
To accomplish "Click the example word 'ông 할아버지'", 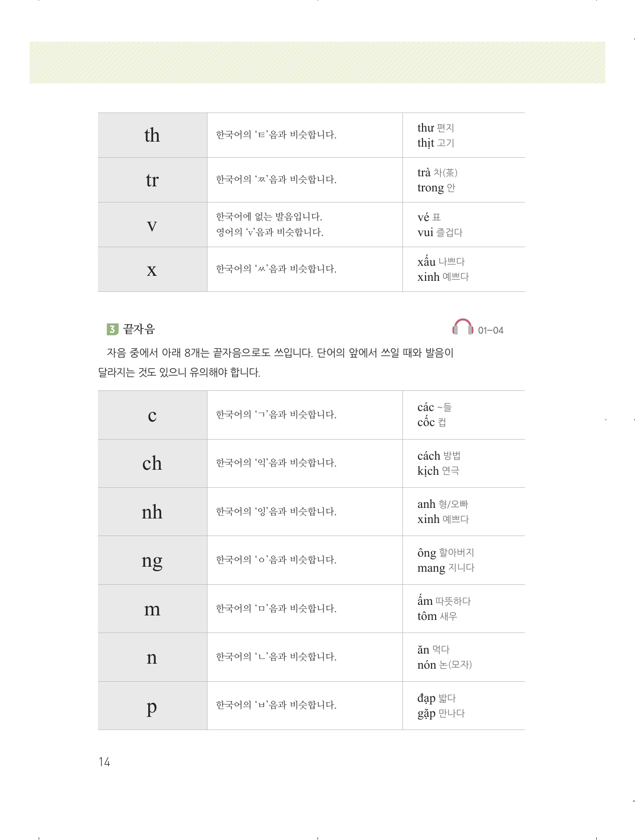I will [446, 553].
